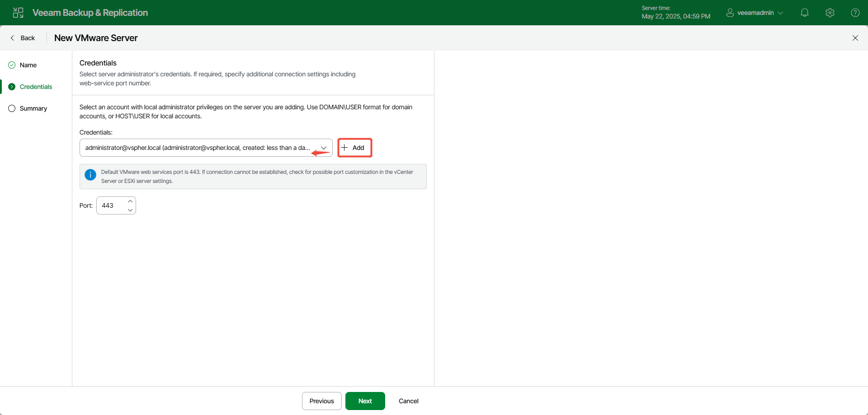Click the Server time display

tap(676, 13)
